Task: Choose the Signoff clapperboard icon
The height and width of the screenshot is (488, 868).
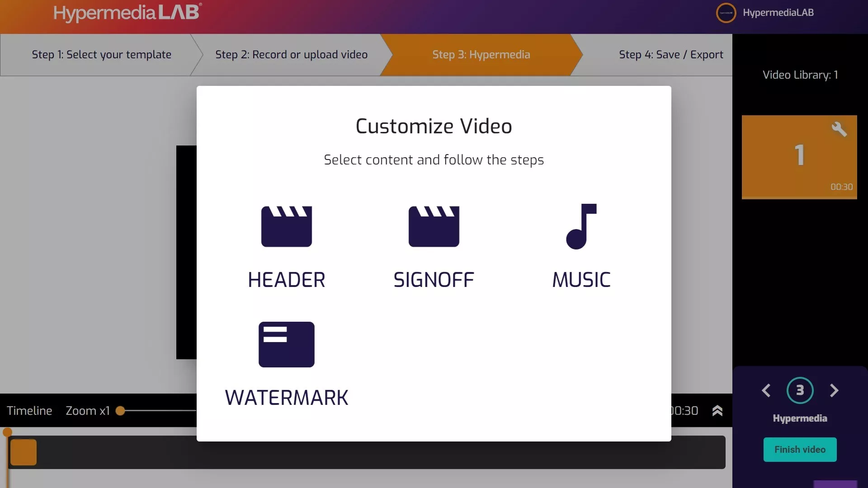Action: coord(434,226)
